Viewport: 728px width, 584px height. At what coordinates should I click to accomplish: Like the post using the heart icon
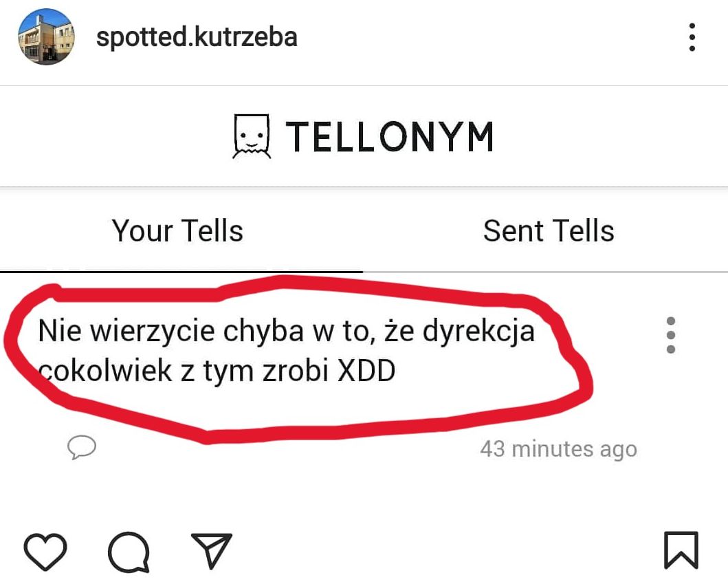[44, 550]
